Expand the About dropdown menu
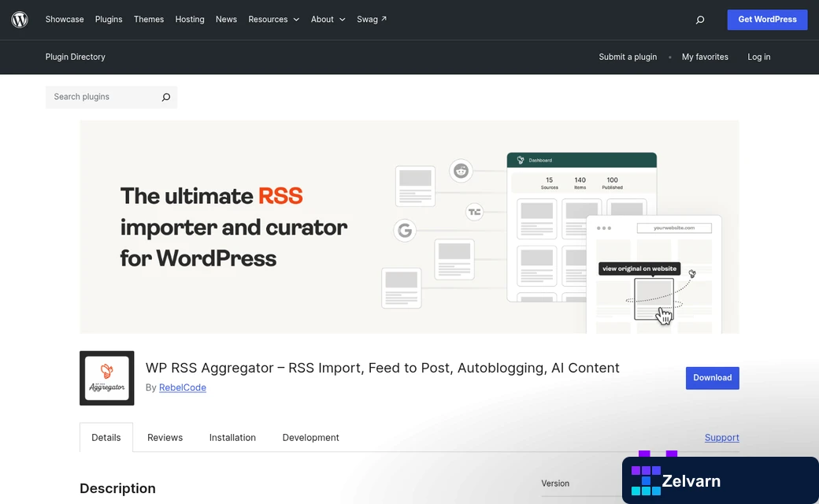 tap(328, 20)
